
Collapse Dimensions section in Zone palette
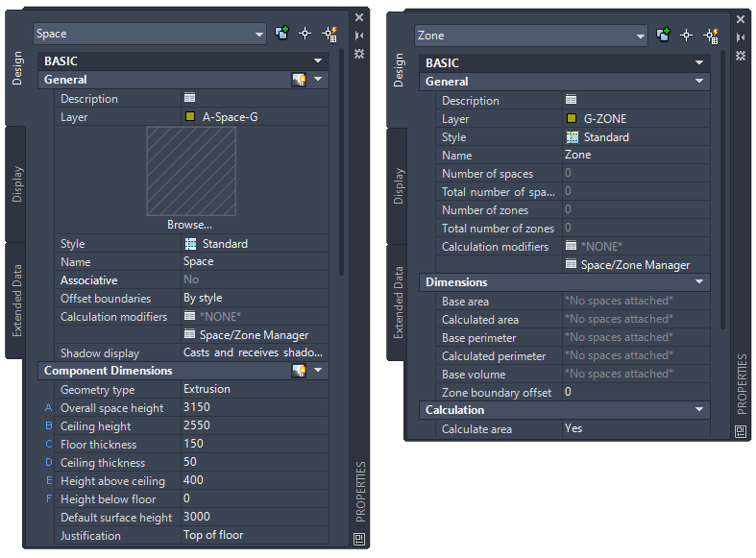[x=699, y=281]
